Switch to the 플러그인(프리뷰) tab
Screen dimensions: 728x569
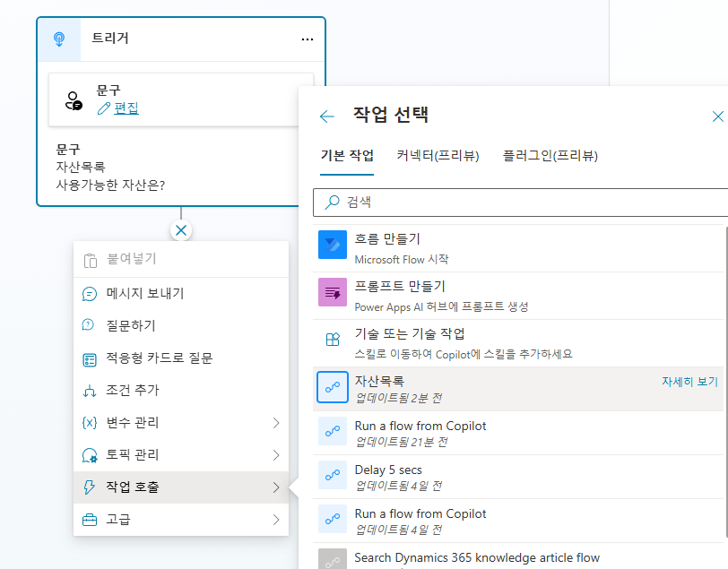click(x=550, y=155)
